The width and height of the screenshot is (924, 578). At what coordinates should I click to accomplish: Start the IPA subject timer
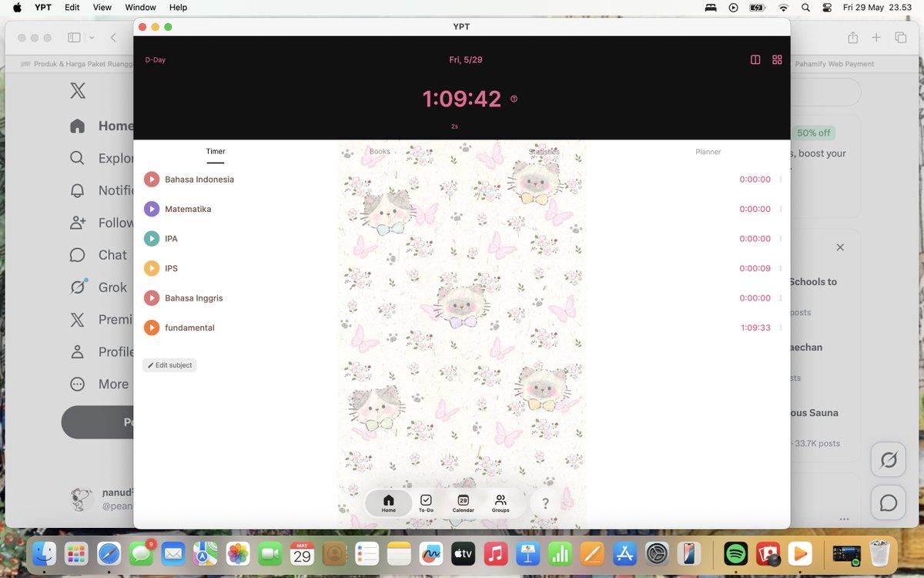tap(152, 239)
